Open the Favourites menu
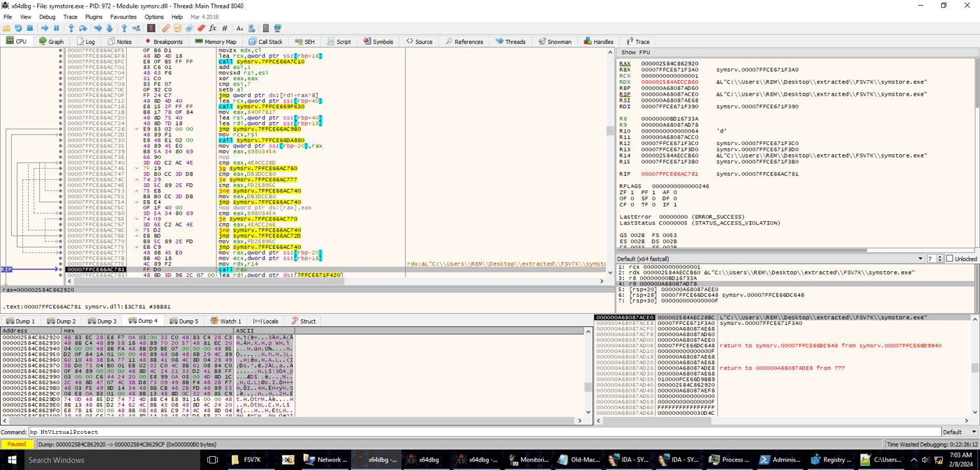Viewport: 980px width, 470px height. [123, 16]
